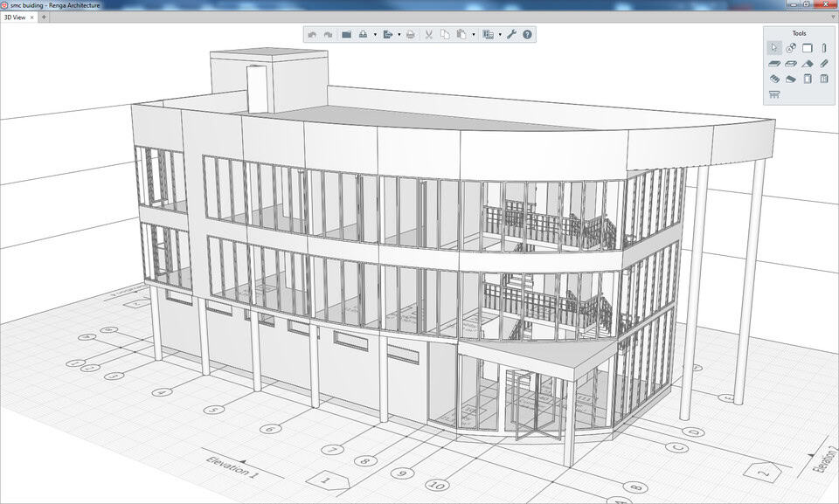Select the Railing tool

774,94
